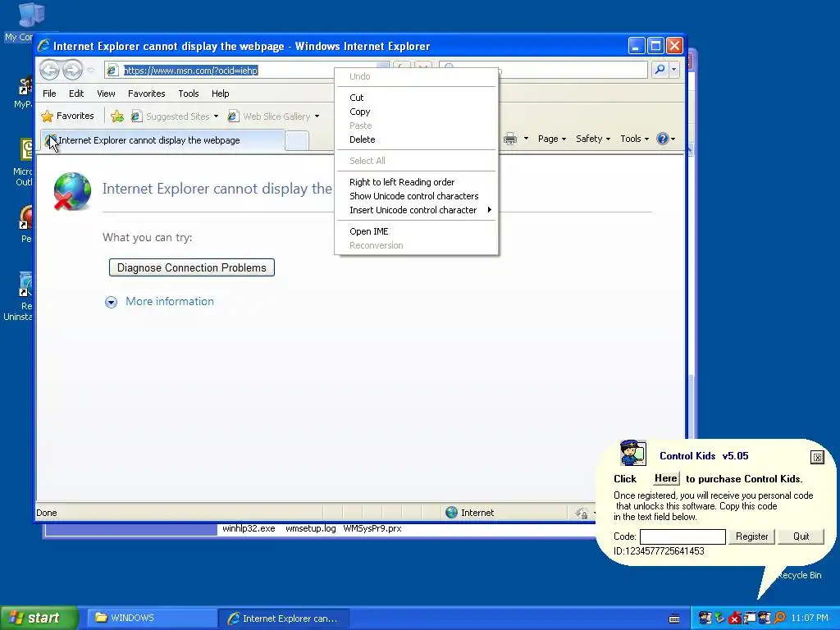The image size is (840, 630).
Task: Open recent pages dropdown beside Forward arrow
Action: pos(90,71)
